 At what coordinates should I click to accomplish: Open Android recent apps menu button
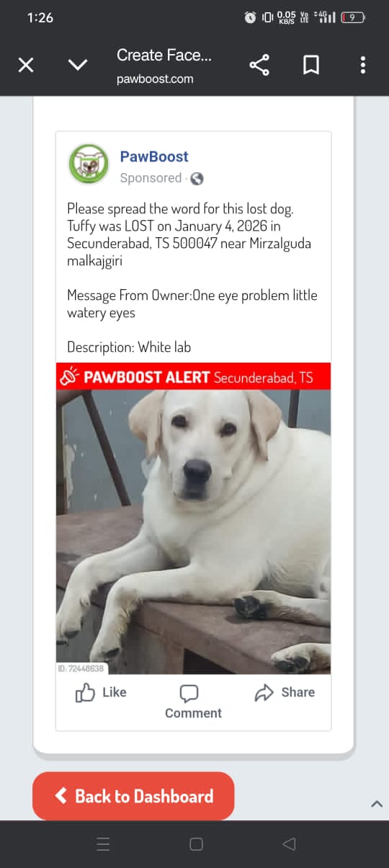coord(103,844)
